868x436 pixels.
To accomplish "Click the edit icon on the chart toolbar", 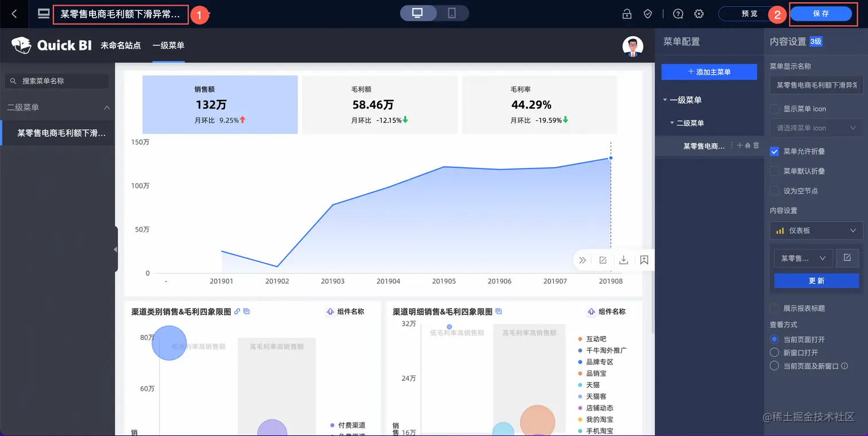I will [603, 260].
